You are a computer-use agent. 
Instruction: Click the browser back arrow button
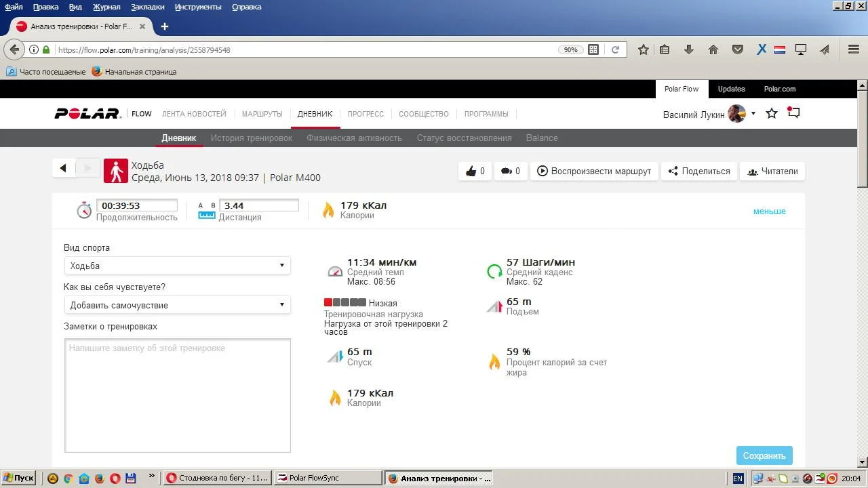point(14,49)
